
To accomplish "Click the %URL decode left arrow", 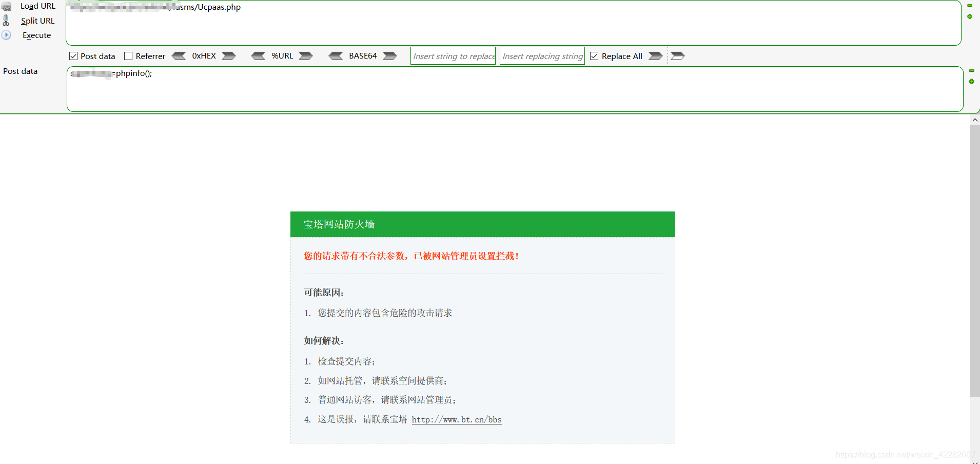I will pyautogui.click(x=258, y=56).
